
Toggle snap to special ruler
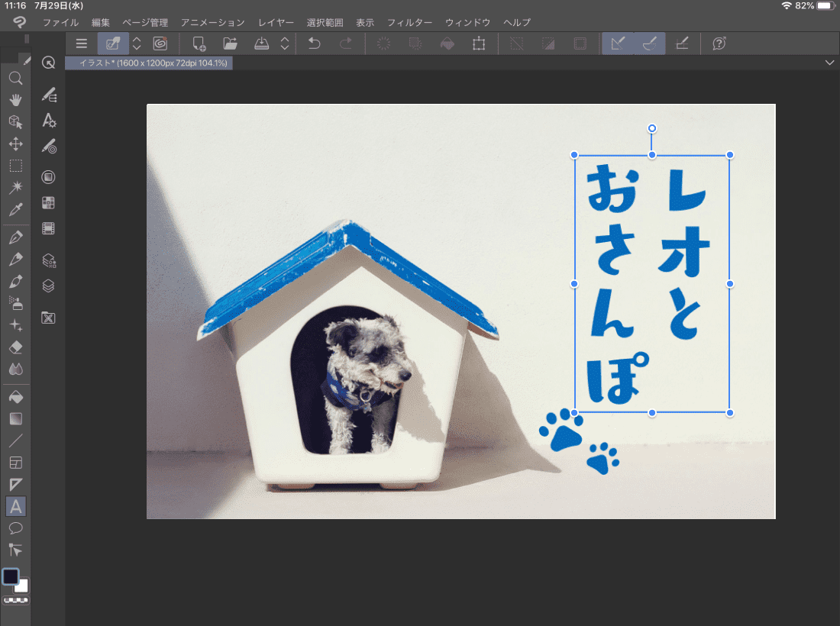click(x=650, y=44)
